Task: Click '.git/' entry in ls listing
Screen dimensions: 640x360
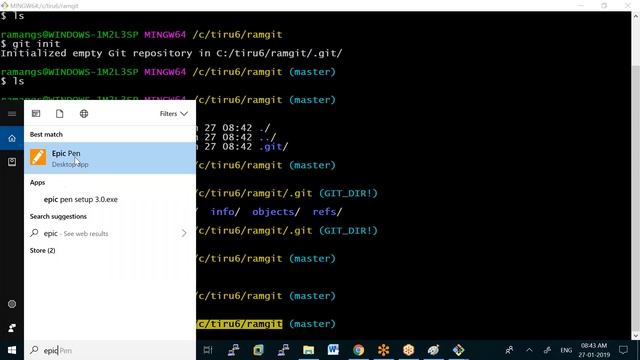Action: click(x=273, y=147)
